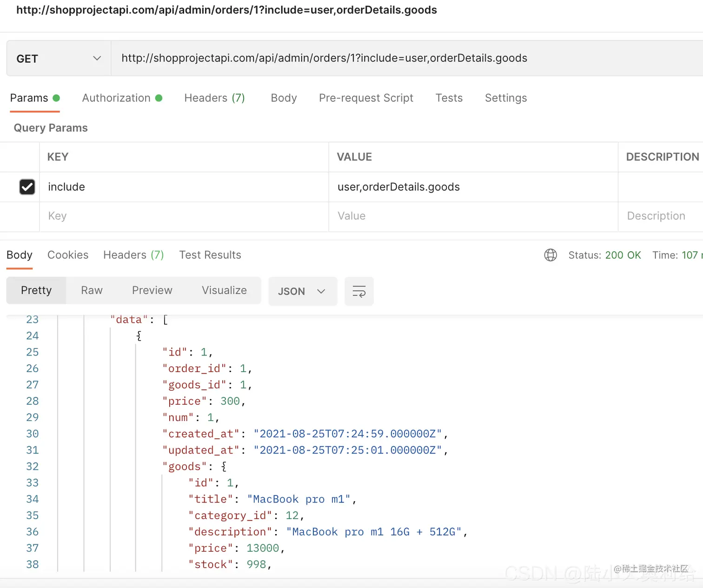Select the Pretty view button
Viewport: 703px width, 588px height.
[36, 290]
